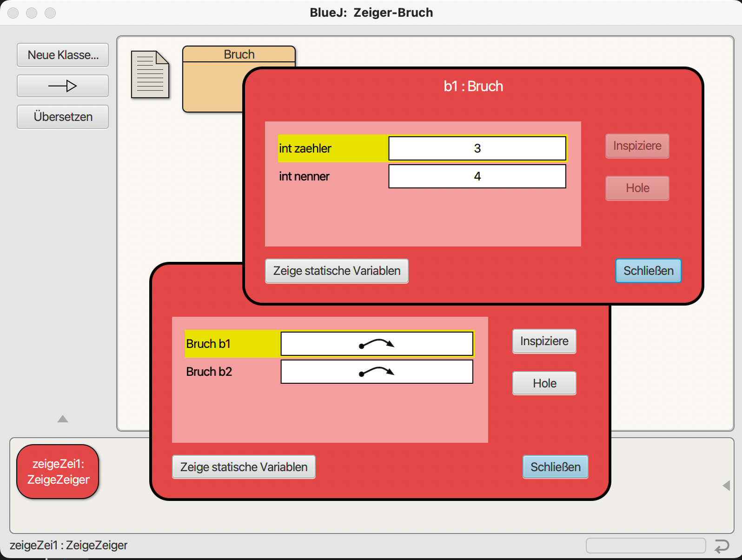Click the Übersetzen button
Viewport: 742px width, 560px height.
click(63, 117)
